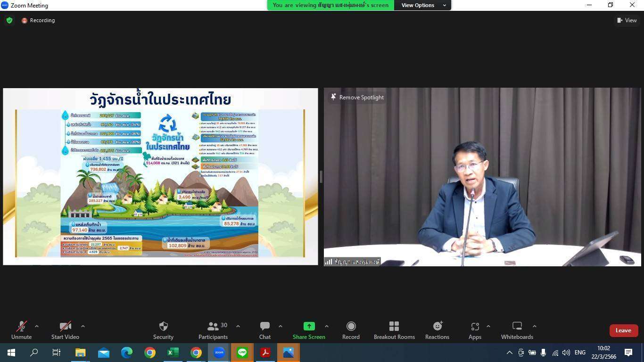
Task: Open Participants panel
Action: point(213,330)
